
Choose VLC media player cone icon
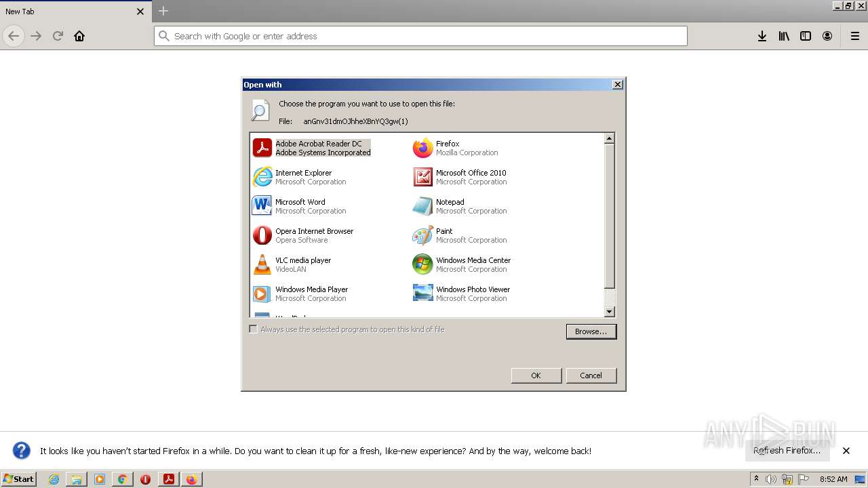click(262, 264)
